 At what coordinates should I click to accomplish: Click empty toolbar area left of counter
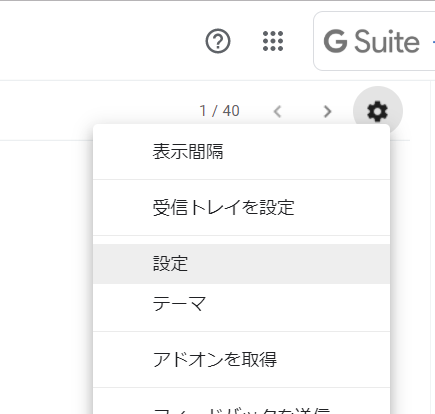[x=97, y=111]
